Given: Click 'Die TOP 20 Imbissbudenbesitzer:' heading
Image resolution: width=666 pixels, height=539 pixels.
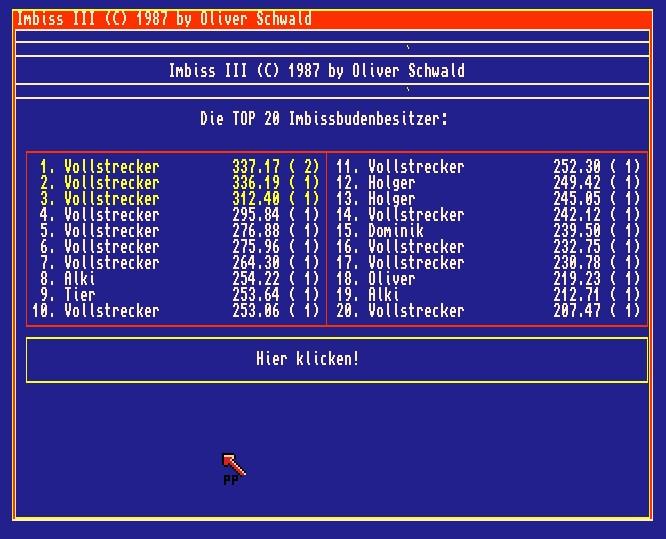Looking at the screenshot, I should (324, 119).
